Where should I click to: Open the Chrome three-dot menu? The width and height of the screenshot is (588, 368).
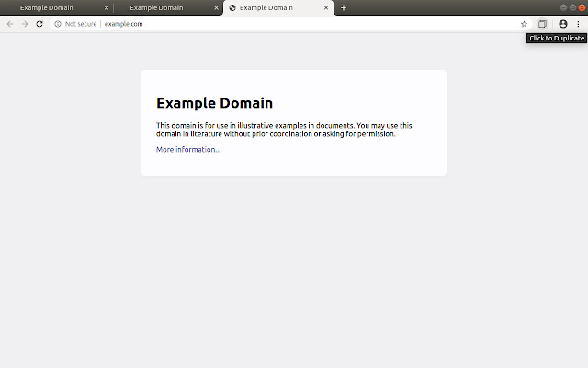coord(578,24)
